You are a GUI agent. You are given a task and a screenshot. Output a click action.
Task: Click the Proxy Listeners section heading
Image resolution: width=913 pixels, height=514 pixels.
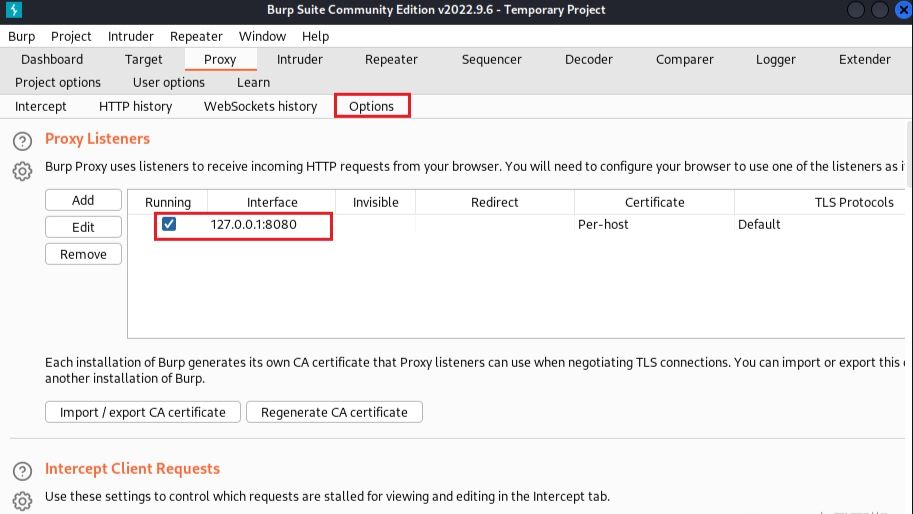(x=97, y=139)
